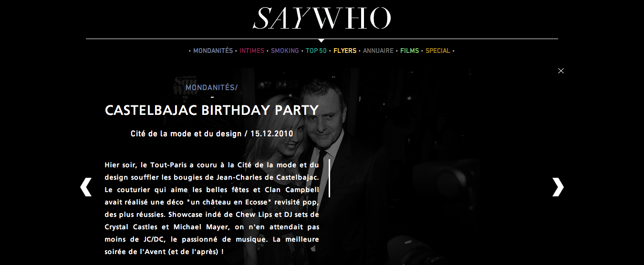
Task: Click the white triangle marker under logo
Action: click(x=322, y=41)
